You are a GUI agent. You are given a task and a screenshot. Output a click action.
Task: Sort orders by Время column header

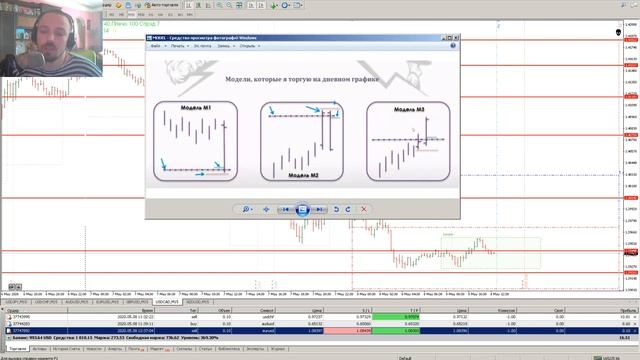pyautogui.click(x=111, y=311)
